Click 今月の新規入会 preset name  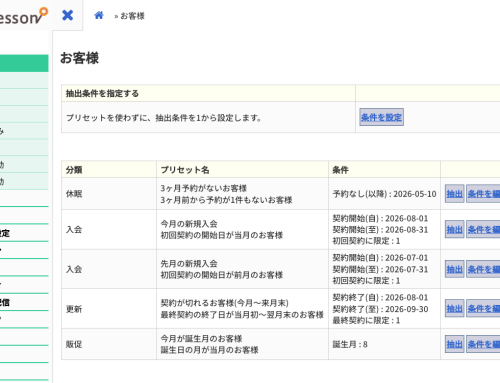(189, 224)
